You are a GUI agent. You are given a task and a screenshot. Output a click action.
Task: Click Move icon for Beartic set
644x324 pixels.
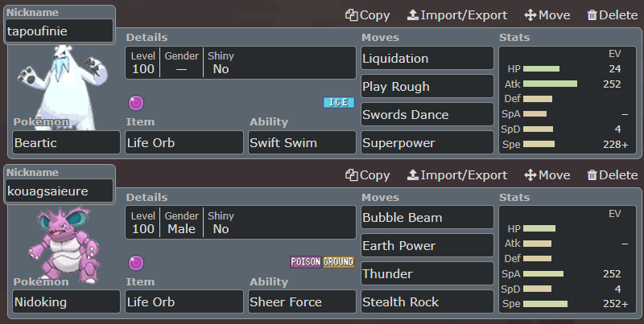(547, 15)
